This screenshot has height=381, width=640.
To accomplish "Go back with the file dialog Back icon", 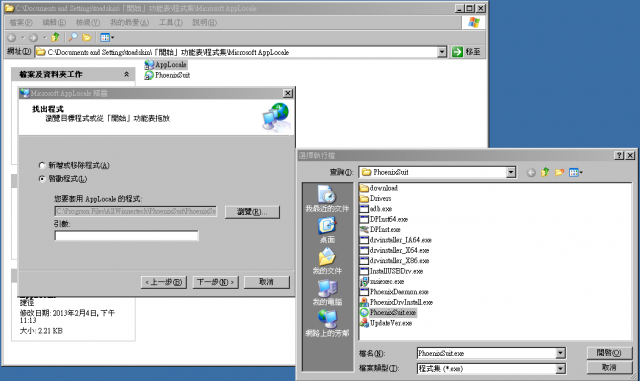I will pyautogui.click(x=531, y=172).
